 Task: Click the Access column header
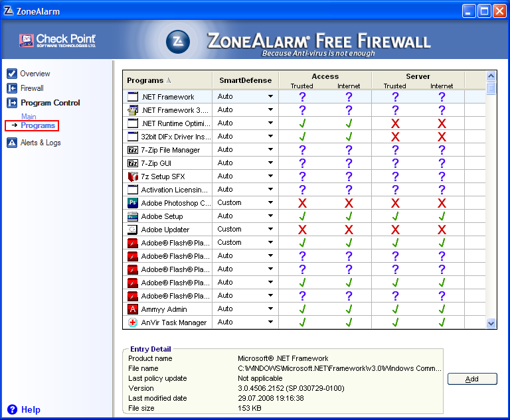pos(325,76)
